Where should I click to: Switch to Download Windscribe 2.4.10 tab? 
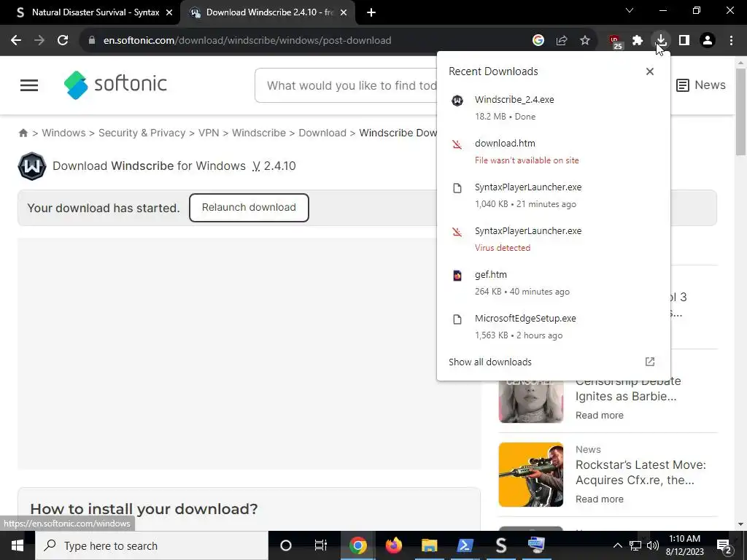point(268,12)
